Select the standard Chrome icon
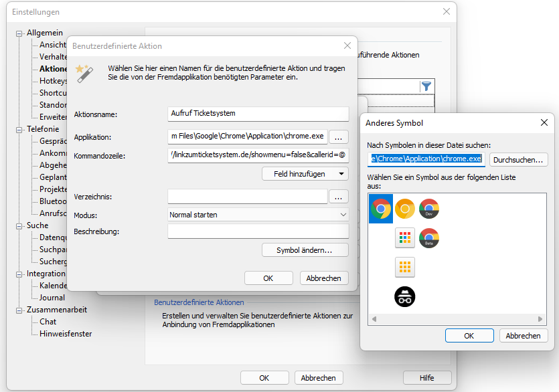Image resolution: width=559 pixels, height=392 pixels. 380,209
